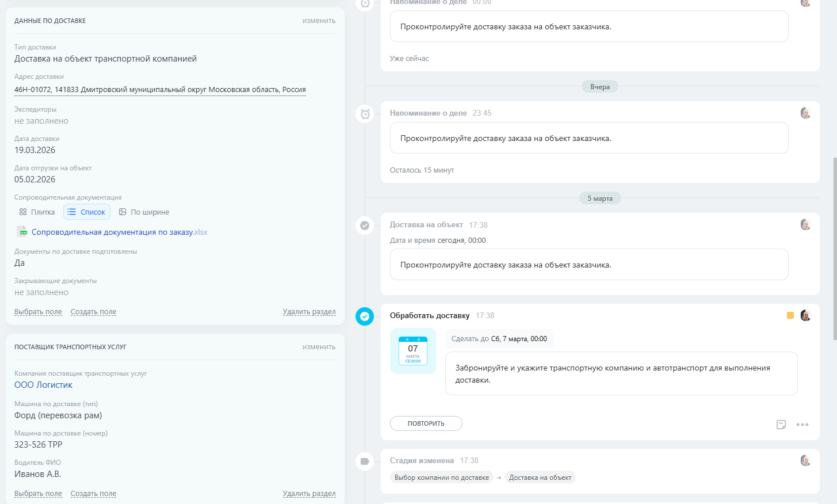Click the message box in the 23:45 reminder
837x504 pixels.
[x=589, y=138]
